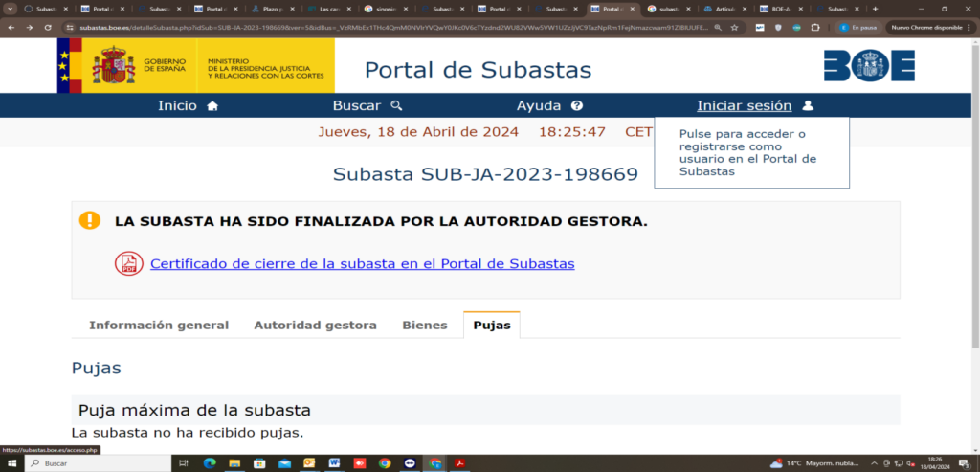Click the red PDF certificate icon
The width and height of the screenshot is (980, 472).
pyautogui.click(x=128, y=263)
